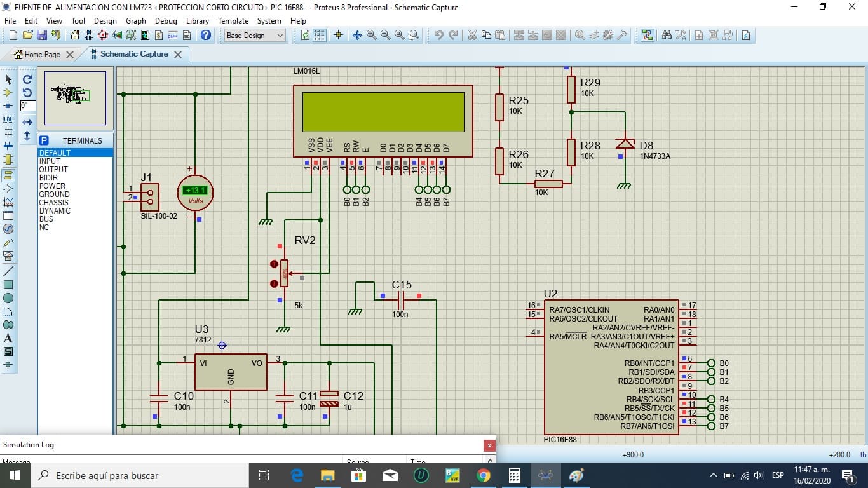868x488 pixels.
Task: Select the Generator Mode sine-wave tool
Action: coord(8,229)
